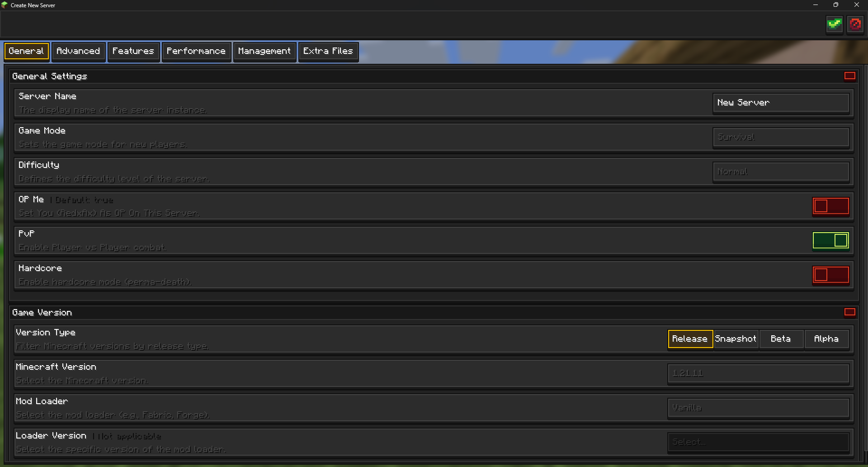Click the Minecraft Version label
Screen dimensions: 868x467
pos(56,367)
